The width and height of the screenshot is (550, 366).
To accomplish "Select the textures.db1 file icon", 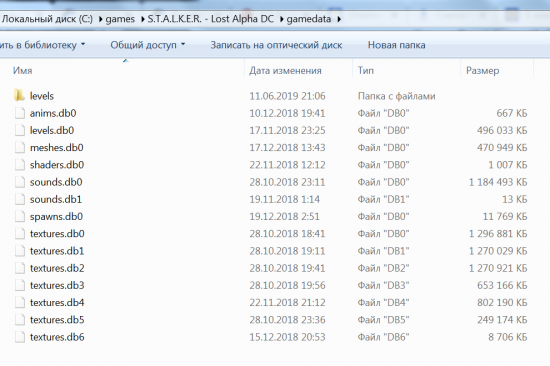I will 20,251.
